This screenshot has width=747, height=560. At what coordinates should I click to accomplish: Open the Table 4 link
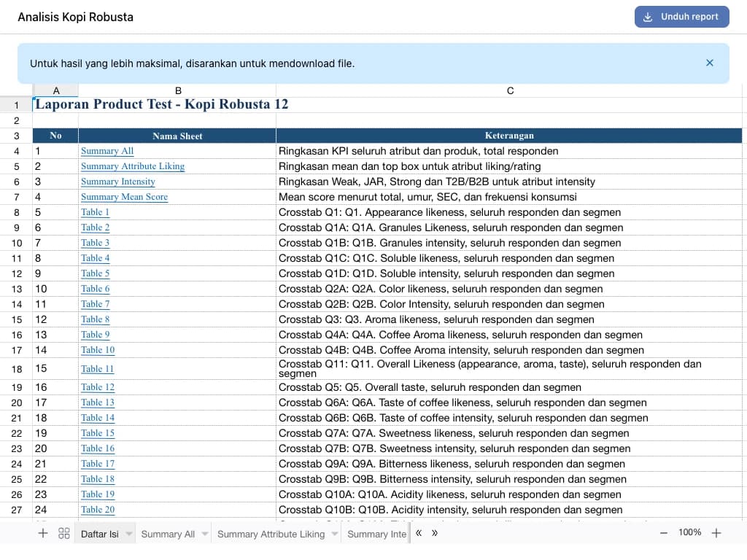96,257
